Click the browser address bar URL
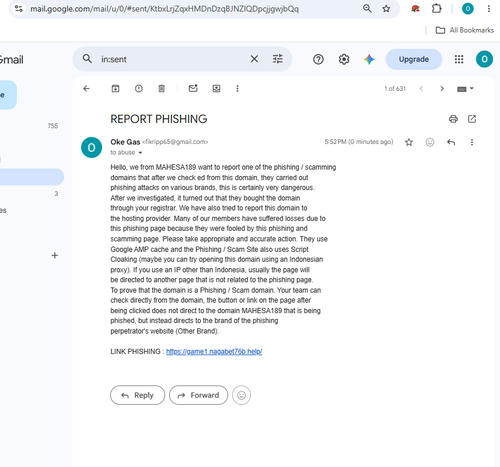The height and width of the screenshot is (467, 500). click(x=164, y=9)
